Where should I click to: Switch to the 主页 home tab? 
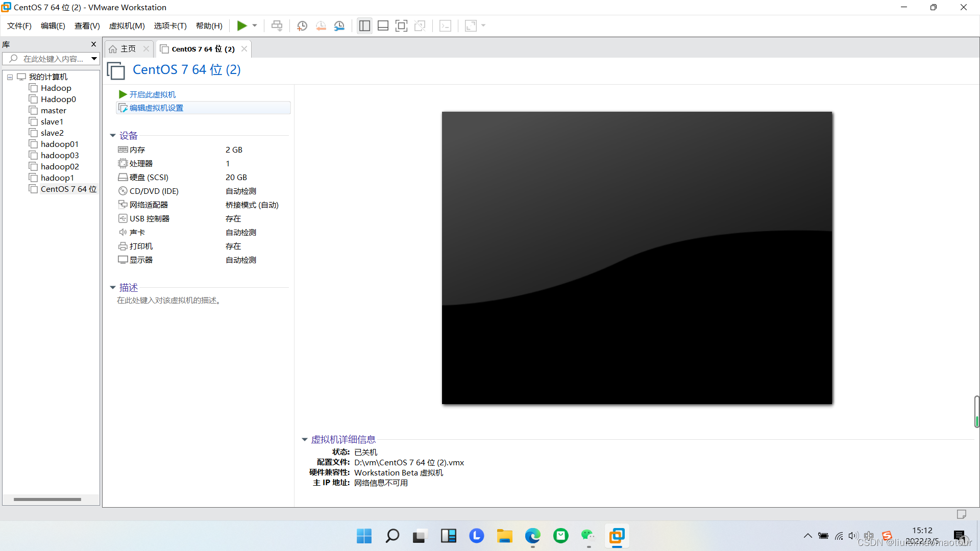pos(127,48)
